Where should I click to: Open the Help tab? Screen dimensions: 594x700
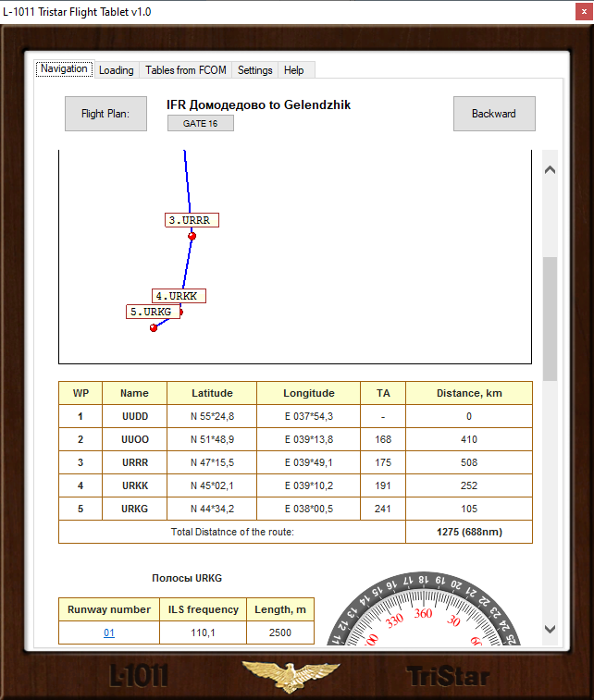pos(294,70)
